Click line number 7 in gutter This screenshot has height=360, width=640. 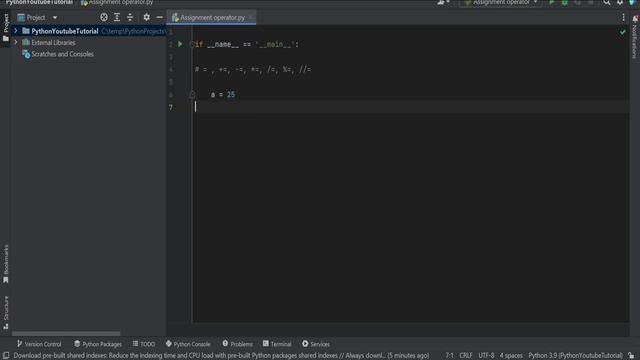pos(171,107)
